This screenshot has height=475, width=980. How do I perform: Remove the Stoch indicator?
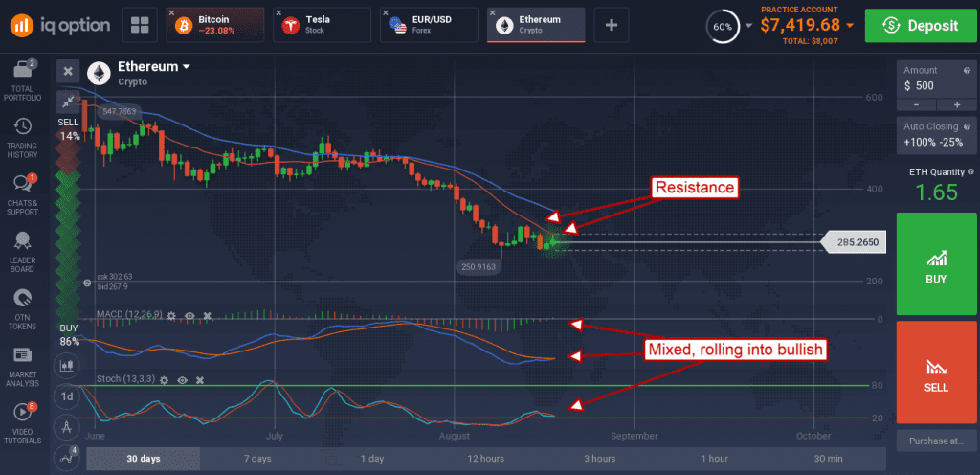[x=200, y=380]
